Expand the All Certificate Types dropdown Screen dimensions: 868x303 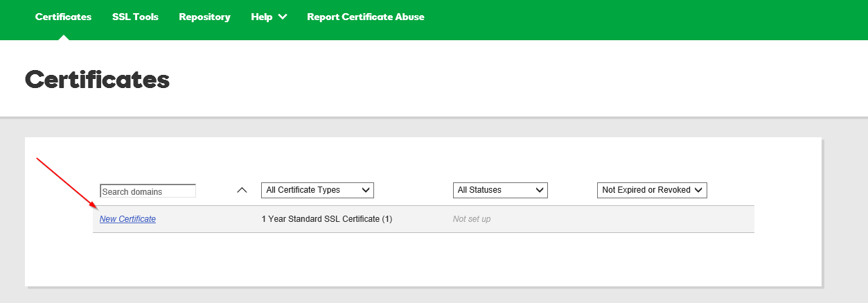pos(317,190)
